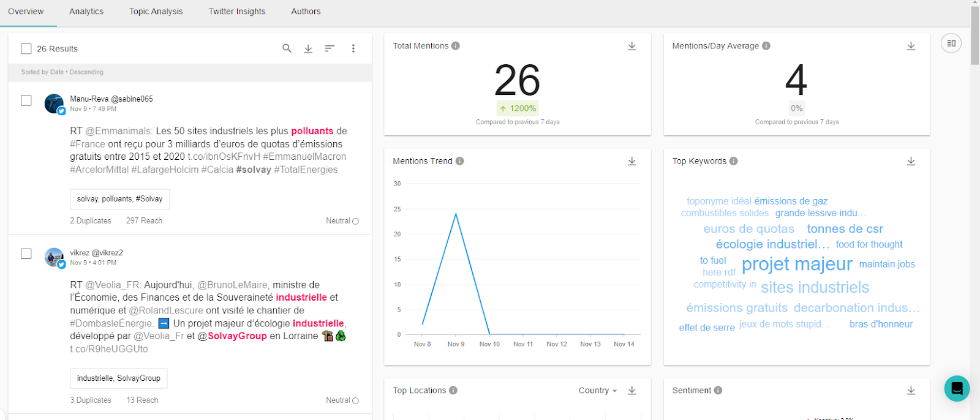Switch to the Analytics tab
The width and height of the screenshot is (980, 420).
click(86, 12)
